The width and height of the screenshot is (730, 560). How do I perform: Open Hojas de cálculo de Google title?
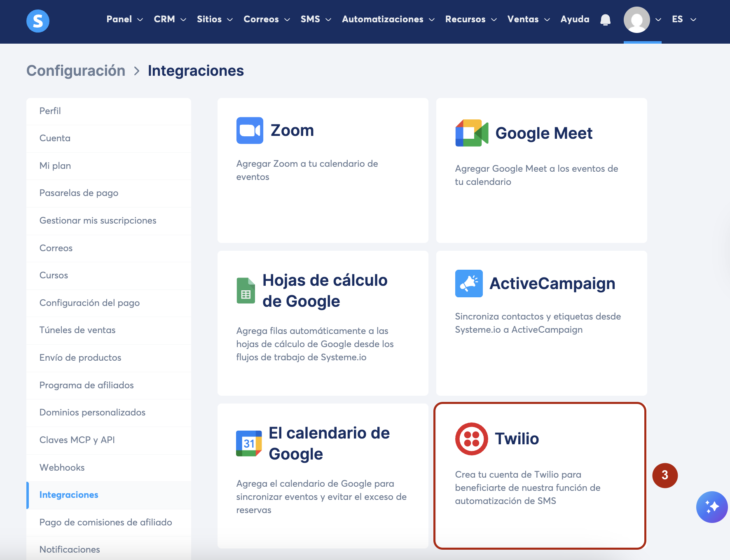tap(325, 291)
